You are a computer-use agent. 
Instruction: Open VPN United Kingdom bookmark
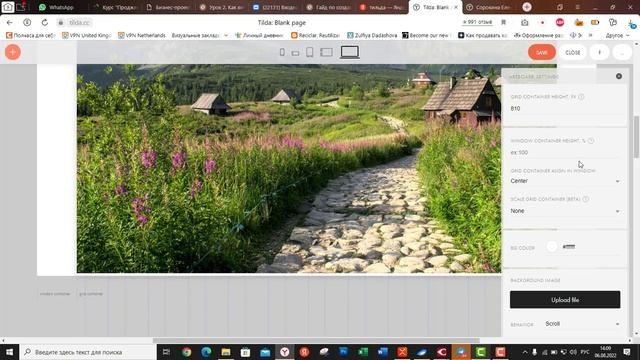(x=87, y=36)
